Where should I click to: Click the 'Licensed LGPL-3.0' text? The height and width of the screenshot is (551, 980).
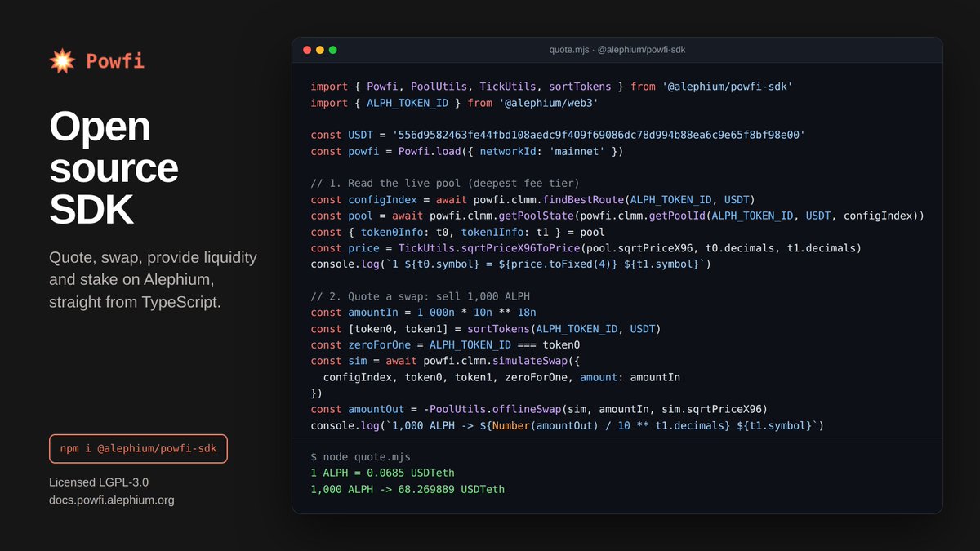tap(99, 482)
